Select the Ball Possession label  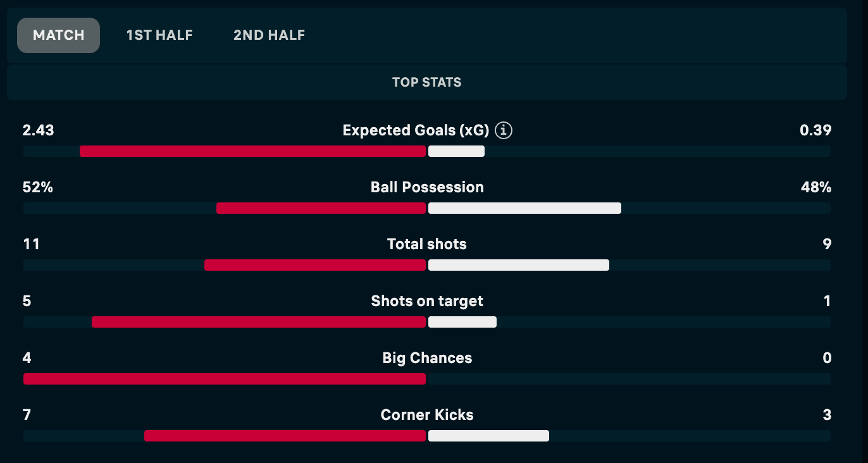click(x=426, y=187)
